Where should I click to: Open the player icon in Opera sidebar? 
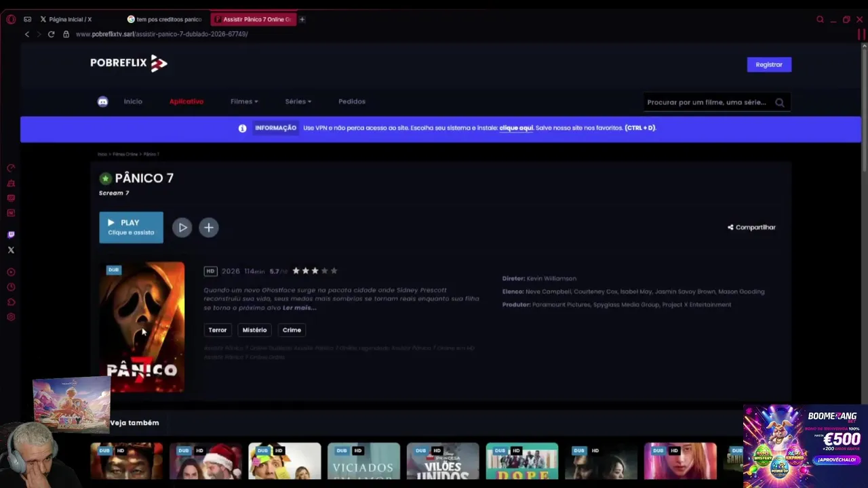11,272
